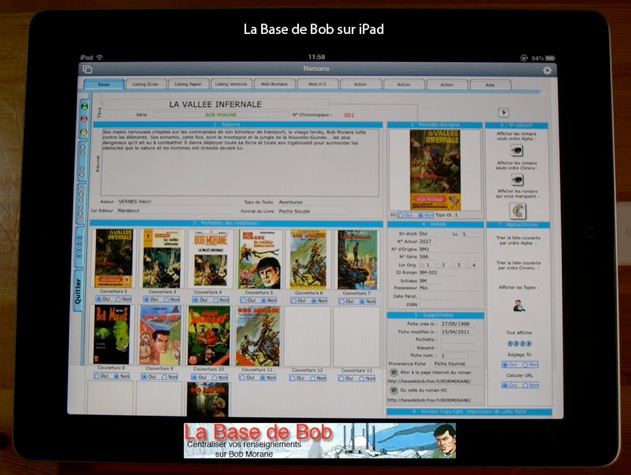Switch to the Listing Ecran tab
This screenshot has width=631, height=475.
click(x=146, y=84)
